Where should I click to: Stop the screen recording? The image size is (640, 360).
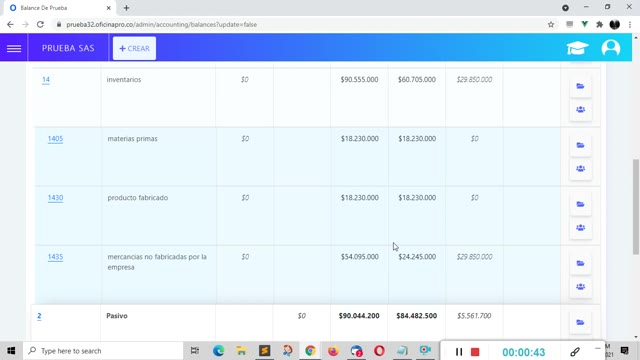point(475,351)
